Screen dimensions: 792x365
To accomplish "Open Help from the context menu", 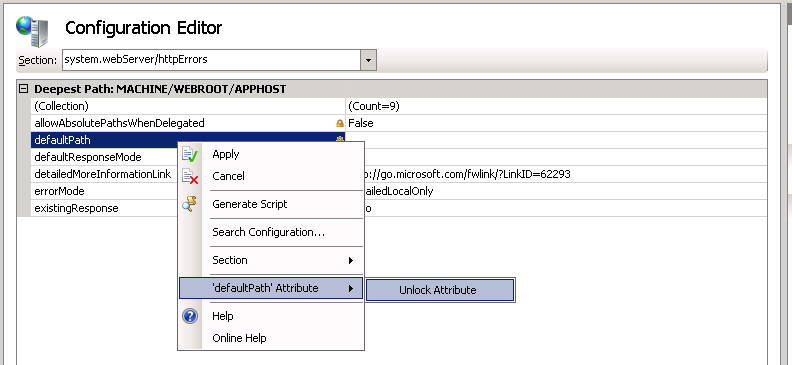I will coord(271,316).
